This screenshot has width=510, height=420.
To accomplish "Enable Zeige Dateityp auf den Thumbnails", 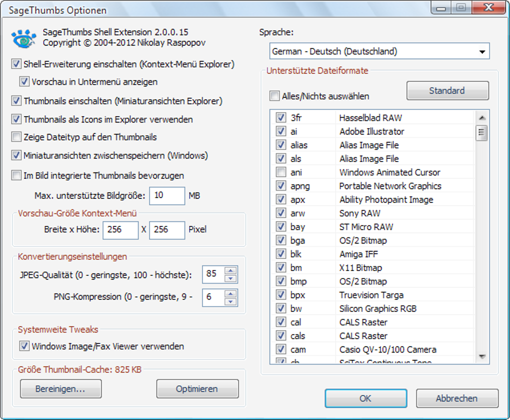I will [x=16, y=136].
